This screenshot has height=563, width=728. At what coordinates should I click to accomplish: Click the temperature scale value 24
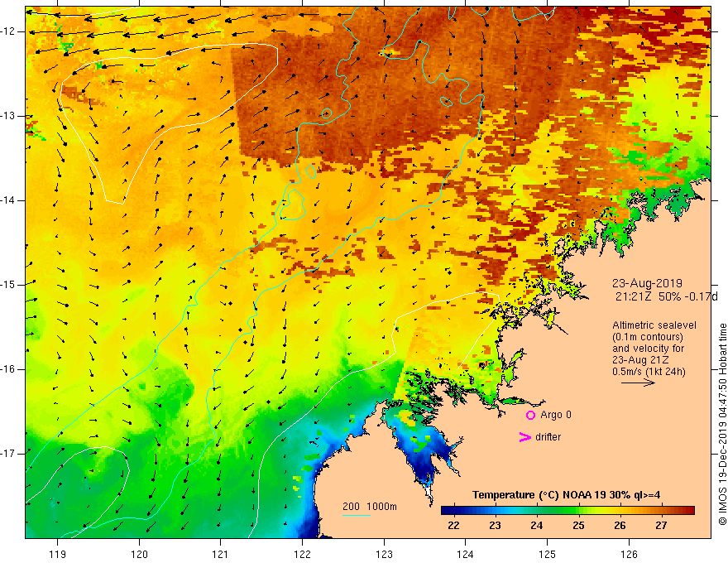click(536, 526)
